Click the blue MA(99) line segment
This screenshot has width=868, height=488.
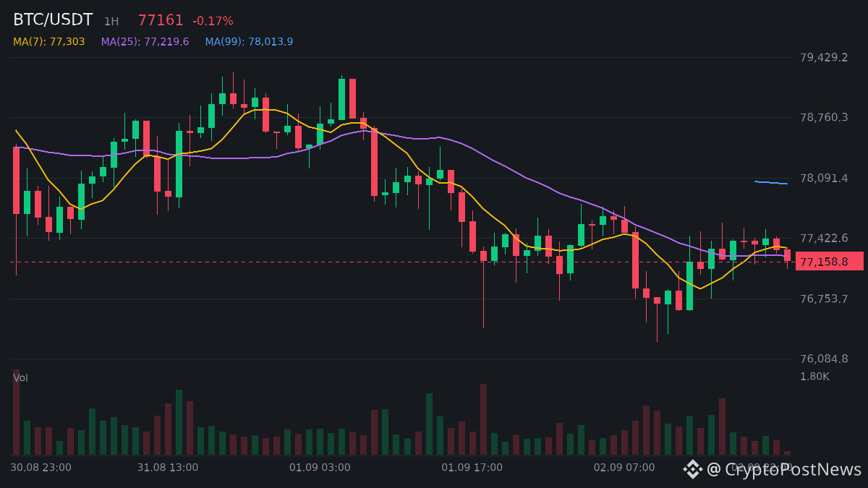[771, 183]
